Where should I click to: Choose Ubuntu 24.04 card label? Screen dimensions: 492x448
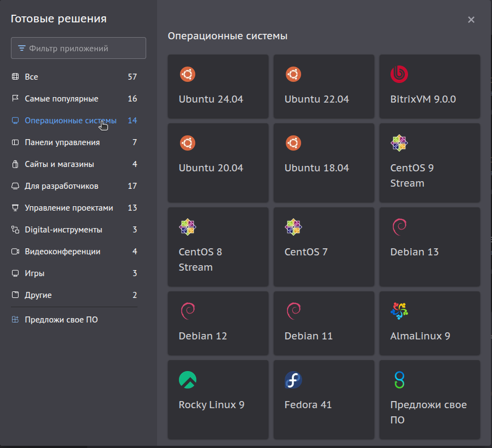[211, 99]
